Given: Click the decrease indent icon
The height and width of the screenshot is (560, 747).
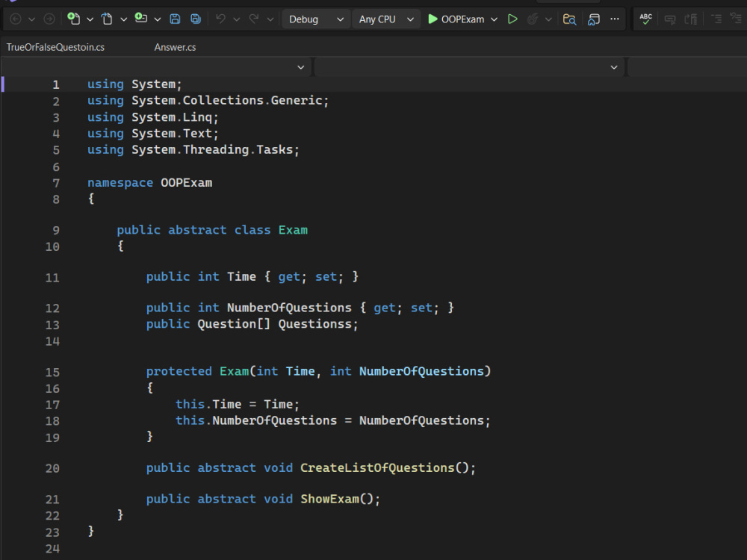Looking at the screenshot, I should (x=716, y=19).
